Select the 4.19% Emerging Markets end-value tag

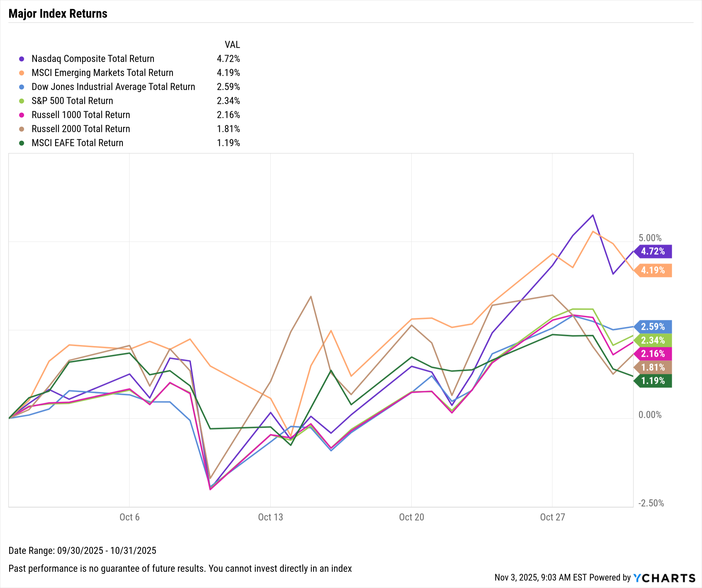[x=653, y=270]
